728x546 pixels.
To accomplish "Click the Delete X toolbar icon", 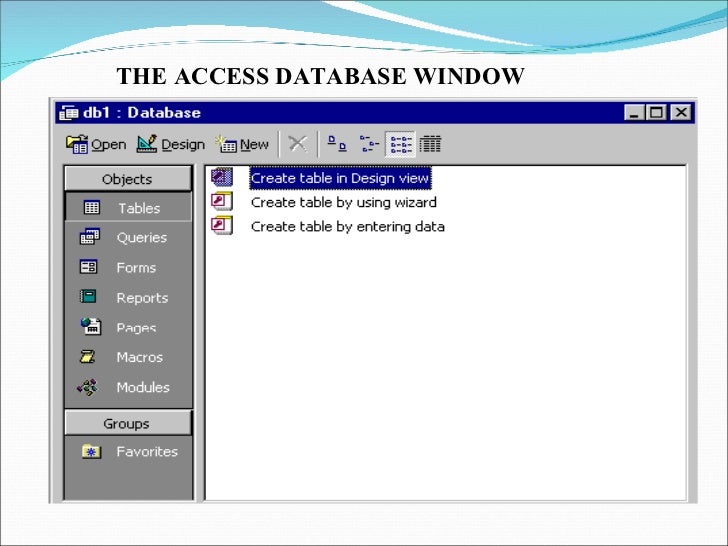I will tap(298, 144).
